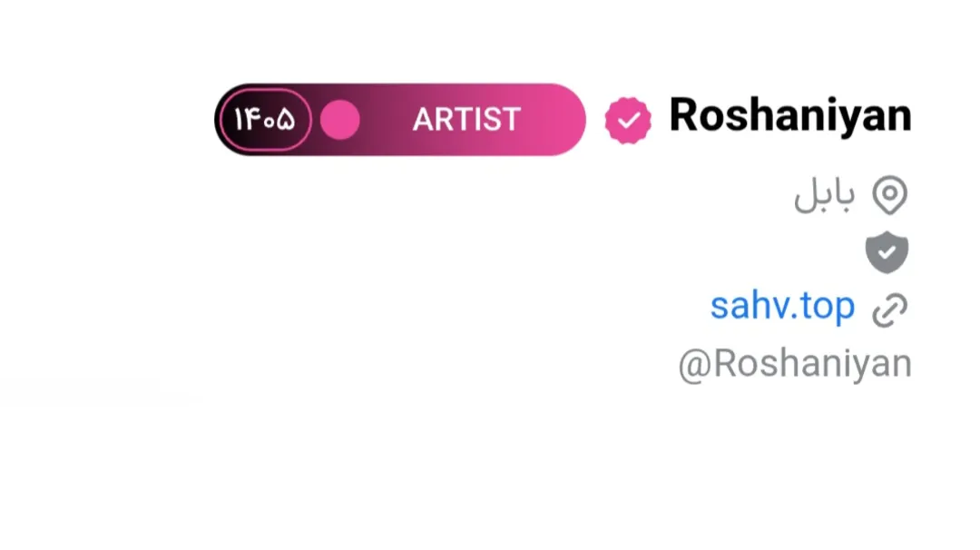Tap the map marker beside بابل

[x=890, y=195]
